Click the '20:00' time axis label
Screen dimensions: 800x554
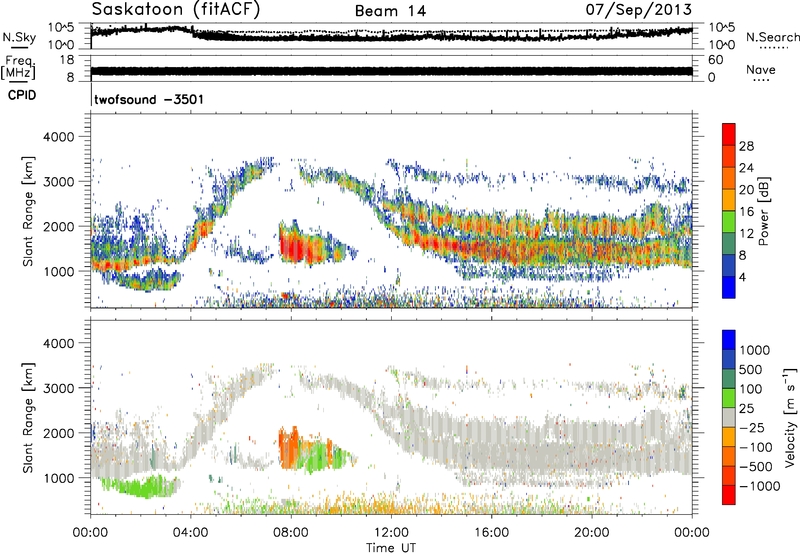pyautogui.click(x=592, y=532)
